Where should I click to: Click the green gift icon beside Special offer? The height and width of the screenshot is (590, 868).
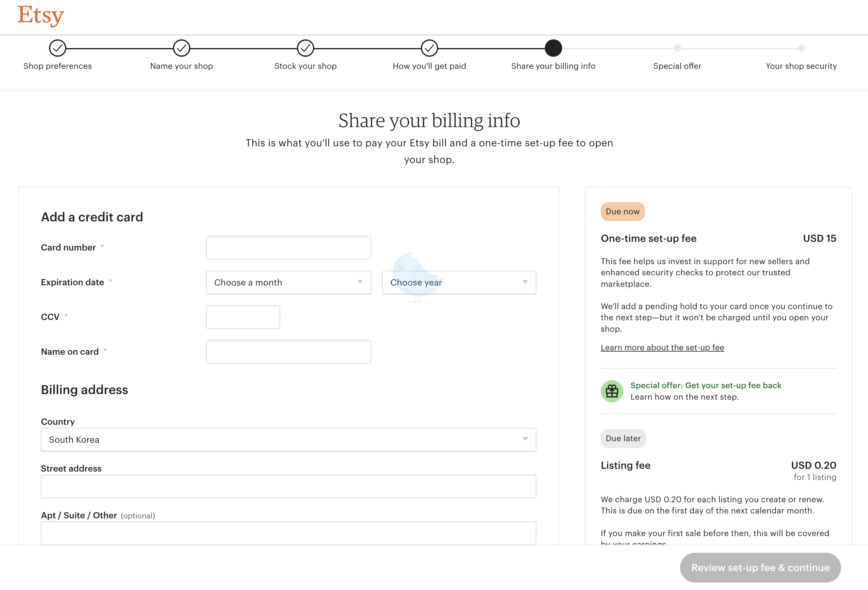[611, 391]
